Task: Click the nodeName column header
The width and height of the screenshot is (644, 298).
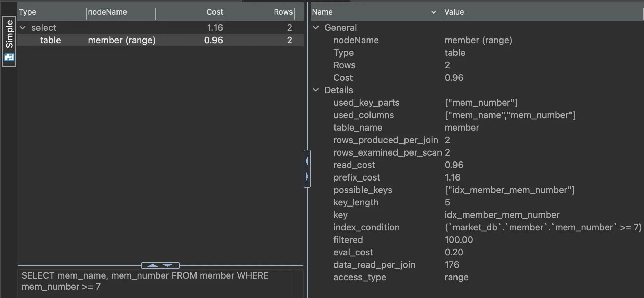Action: click(x=107, y=12)
